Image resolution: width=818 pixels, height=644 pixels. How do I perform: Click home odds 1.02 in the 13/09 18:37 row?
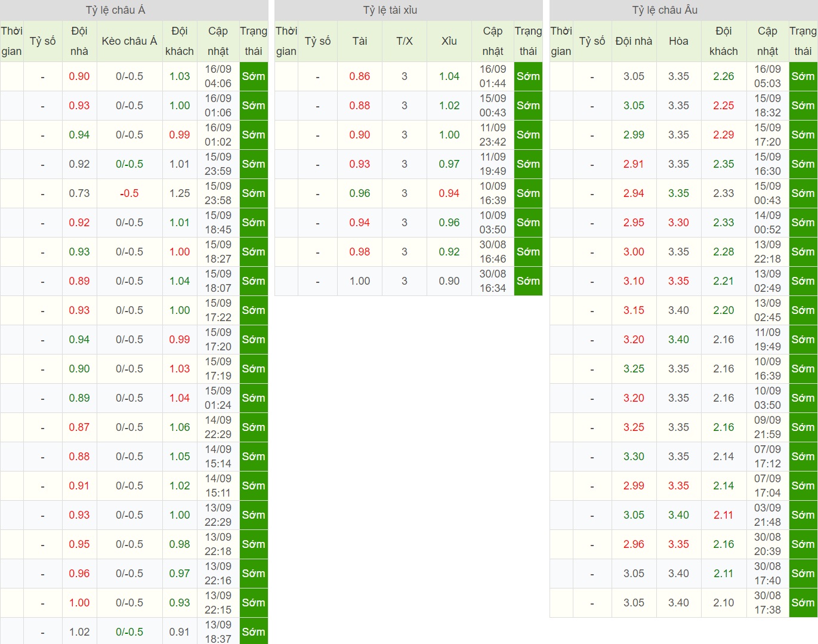pyautogui.click(x=79, y=632)
